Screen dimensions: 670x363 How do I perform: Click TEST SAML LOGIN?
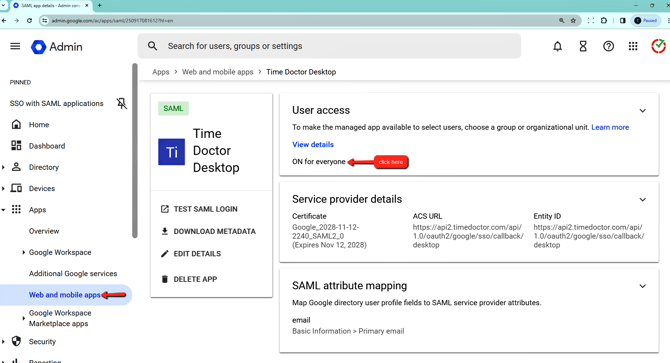[x=199, y=209]
